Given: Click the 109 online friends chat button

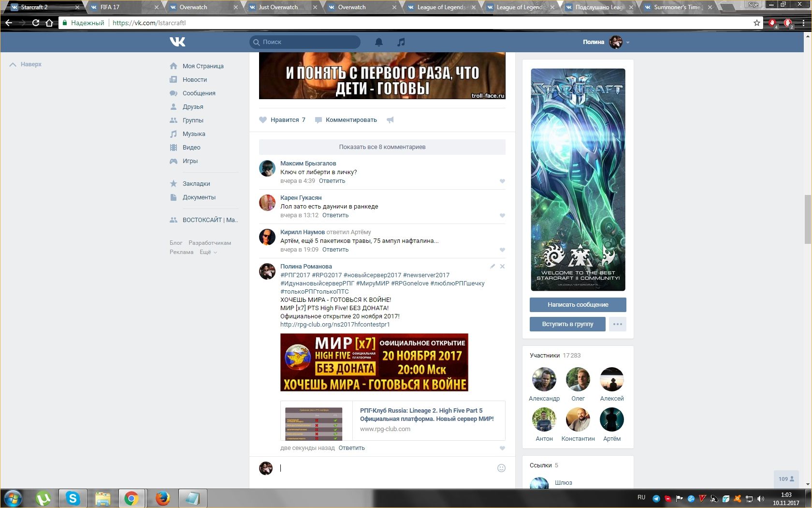Looking at the screenshot, I should pyautogui.click(x=786, y=479).
